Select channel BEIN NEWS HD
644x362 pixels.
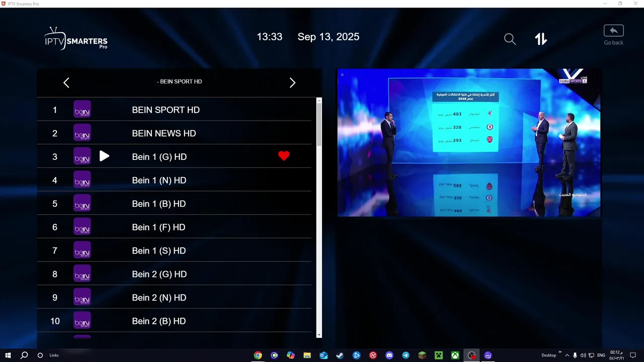click(174, 133)
